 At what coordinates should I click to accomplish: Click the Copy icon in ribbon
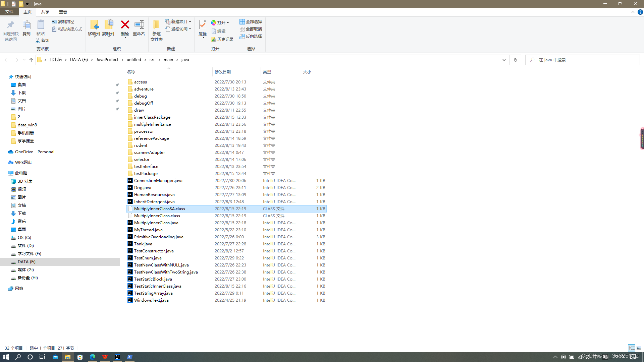pyautogui.click(x=26, y=25)
